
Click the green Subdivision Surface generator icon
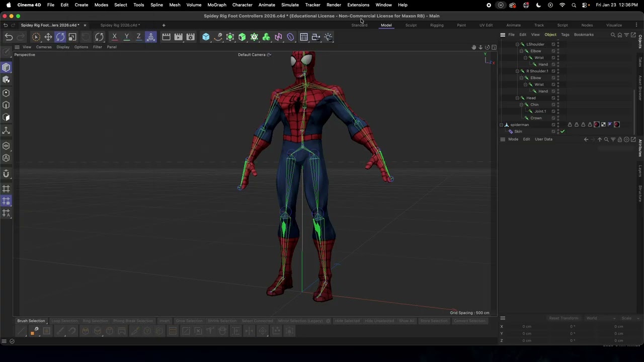(x=230, y=37)
